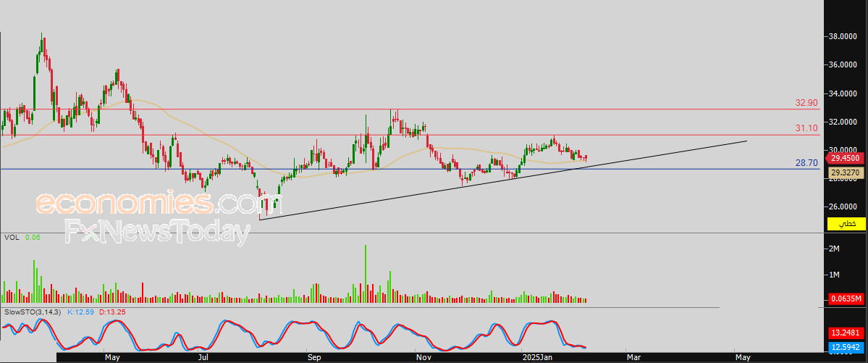Screen dimensions: 868x363
Task: Click the 1M volume axis label
Action: (834, 275)
